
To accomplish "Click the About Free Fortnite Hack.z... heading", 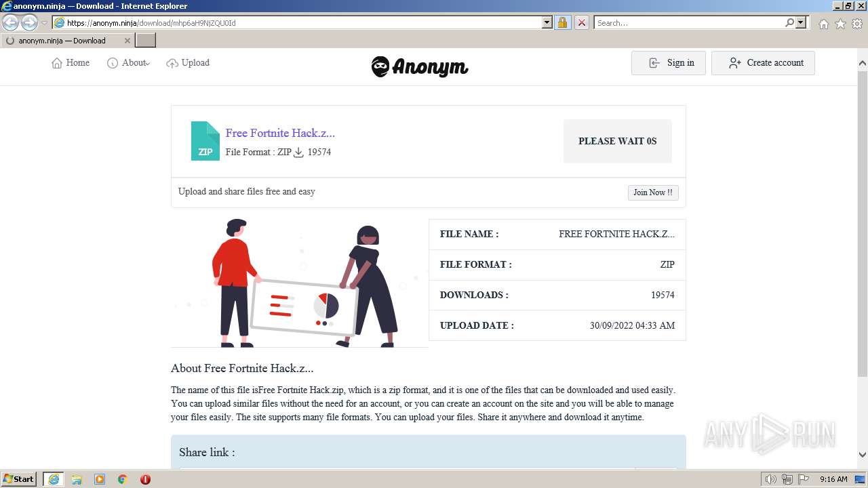I will click(242, 368).
